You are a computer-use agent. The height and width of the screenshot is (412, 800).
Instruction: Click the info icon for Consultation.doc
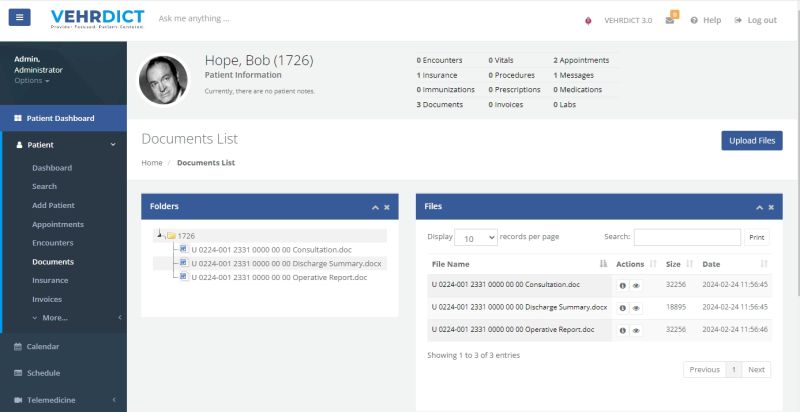(x=622, y=285)
